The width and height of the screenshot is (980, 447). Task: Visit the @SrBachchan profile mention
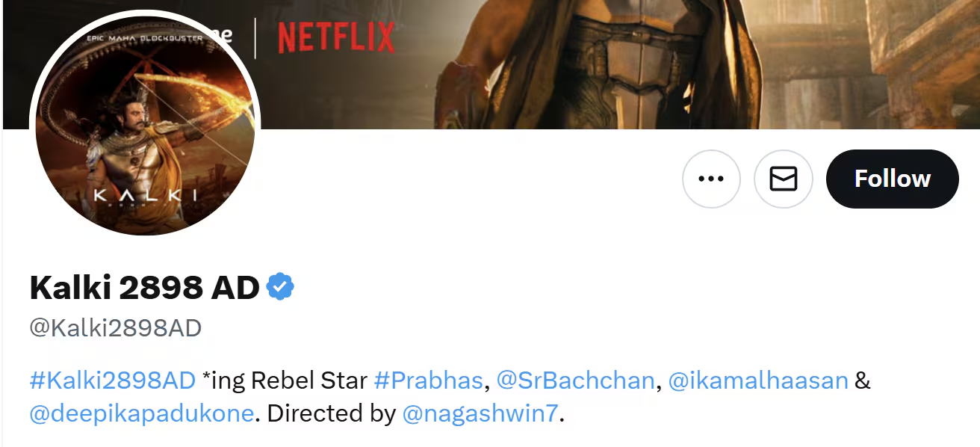pos(575,380)
